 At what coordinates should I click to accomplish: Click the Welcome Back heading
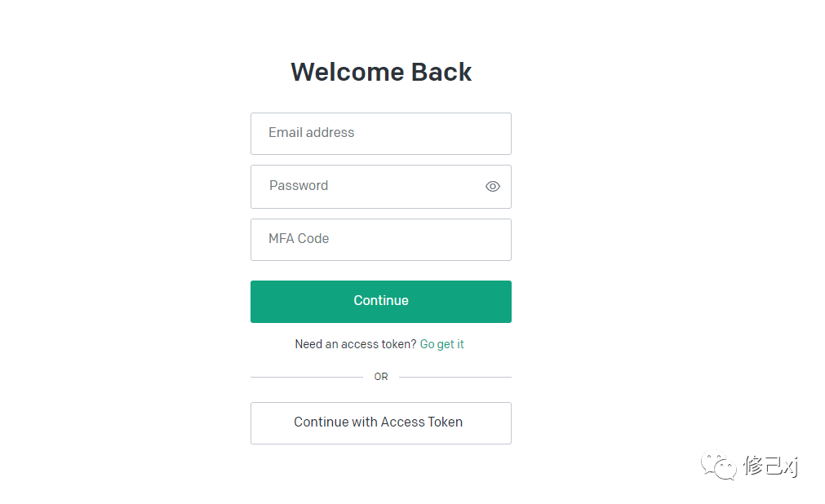(381, 72)
